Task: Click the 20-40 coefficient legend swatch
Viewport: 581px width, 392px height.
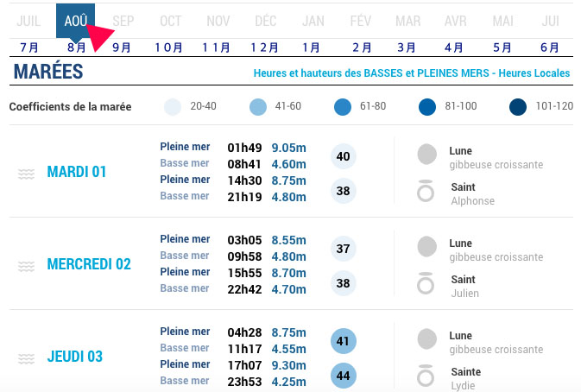Action: click(x=173, y=107)
